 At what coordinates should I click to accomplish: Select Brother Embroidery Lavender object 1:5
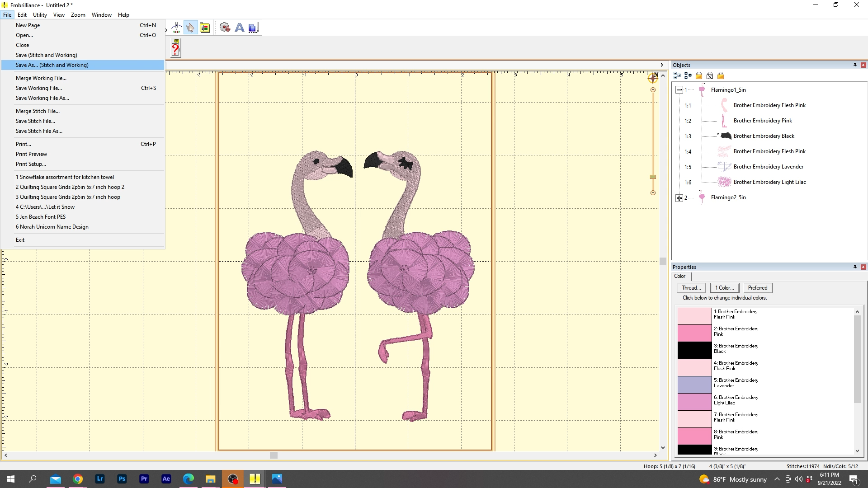click(768, 167)
